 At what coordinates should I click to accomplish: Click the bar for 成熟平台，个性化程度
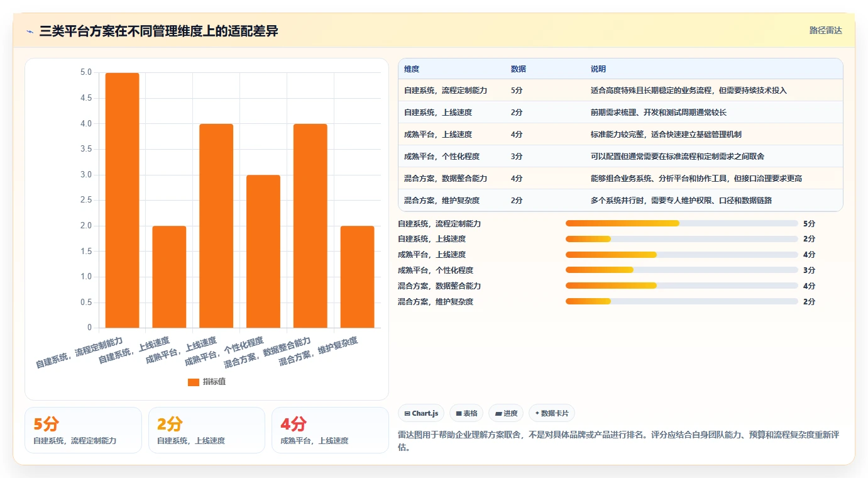pyautogui.click(x=263, y=251)
